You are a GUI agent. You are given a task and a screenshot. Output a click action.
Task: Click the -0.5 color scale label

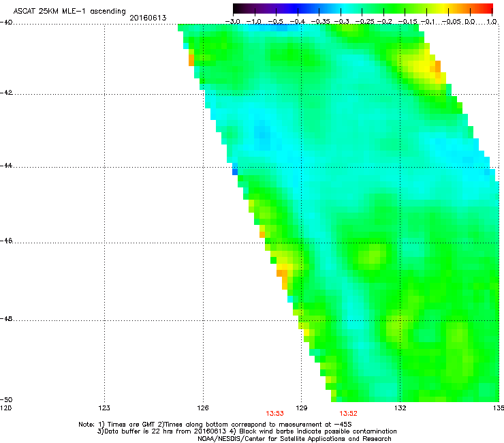[275, 22]
